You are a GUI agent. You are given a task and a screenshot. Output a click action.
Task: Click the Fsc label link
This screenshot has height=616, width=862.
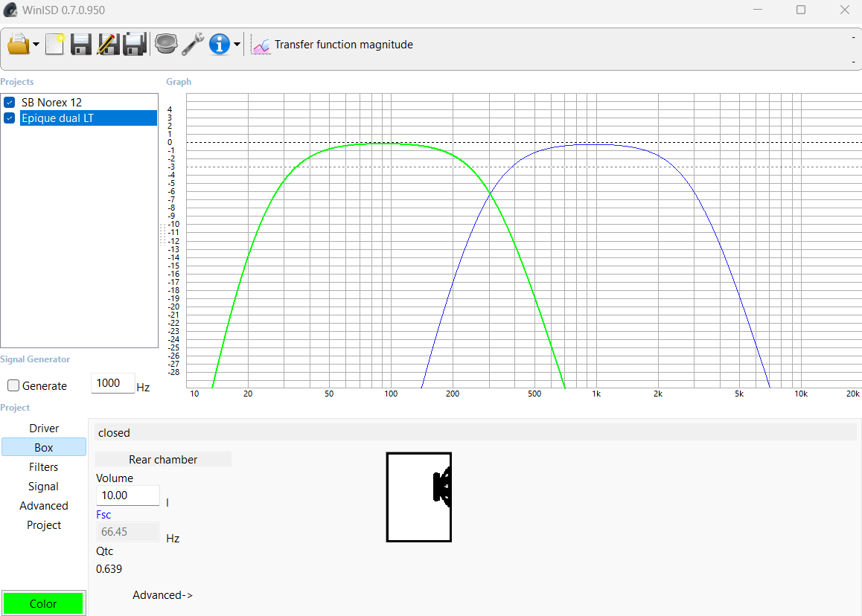(103, 515)
